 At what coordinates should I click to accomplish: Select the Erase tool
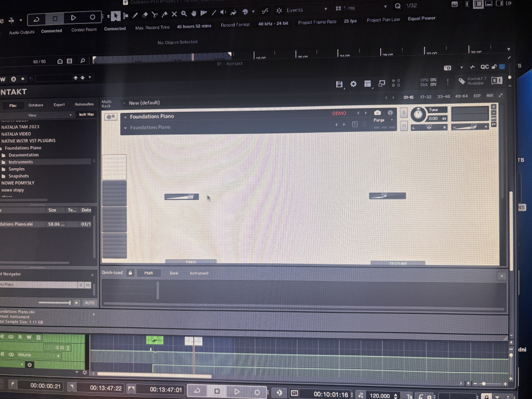point(145,14)
